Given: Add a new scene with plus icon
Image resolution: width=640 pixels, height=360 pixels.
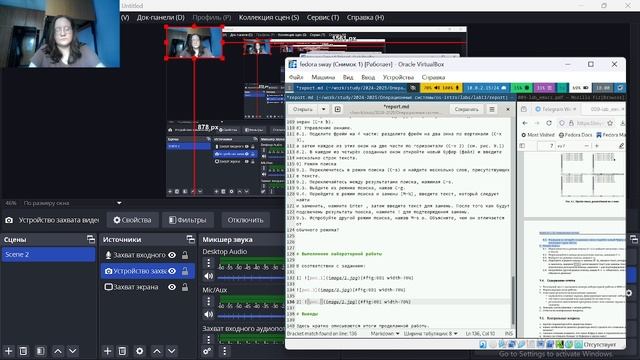Looking at the screenshot, I should (x=9, y=351).
